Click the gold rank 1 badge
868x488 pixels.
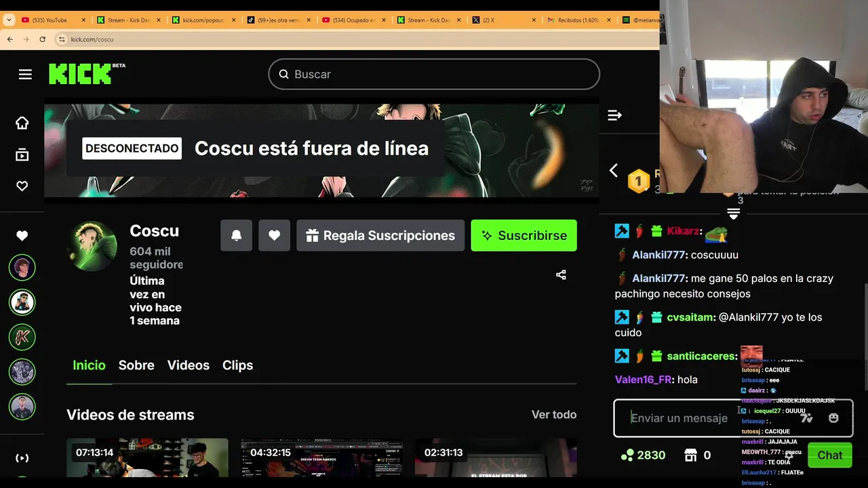pyautogui.click(x=638, y=182)
